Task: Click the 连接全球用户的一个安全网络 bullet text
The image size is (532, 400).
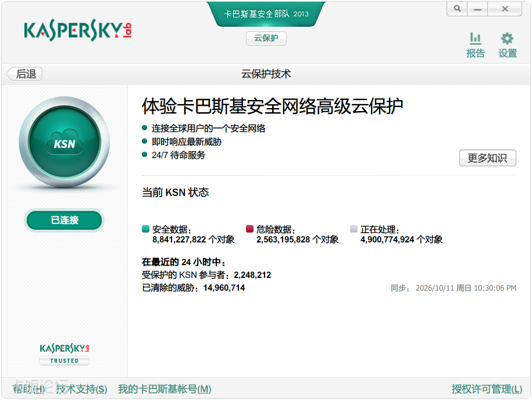Action: tap(209, 128)
